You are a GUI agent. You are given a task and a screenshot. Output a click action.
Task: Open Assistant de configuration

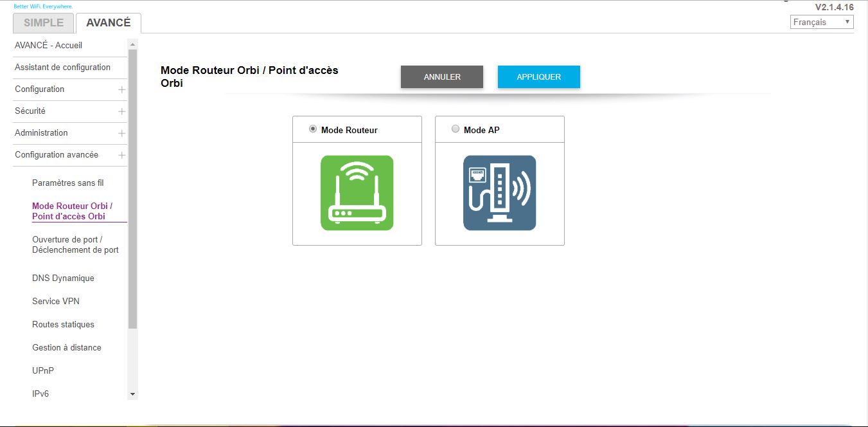[62, 67]
